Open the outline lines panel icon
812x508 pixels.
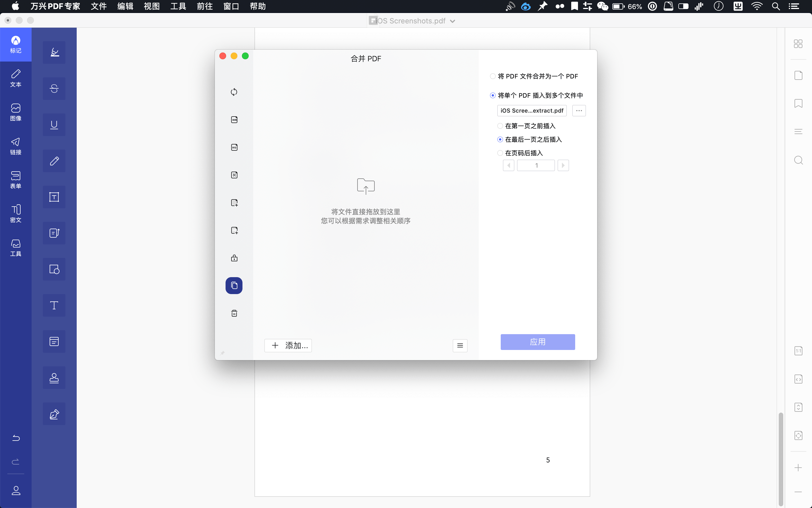coord(798,131)
